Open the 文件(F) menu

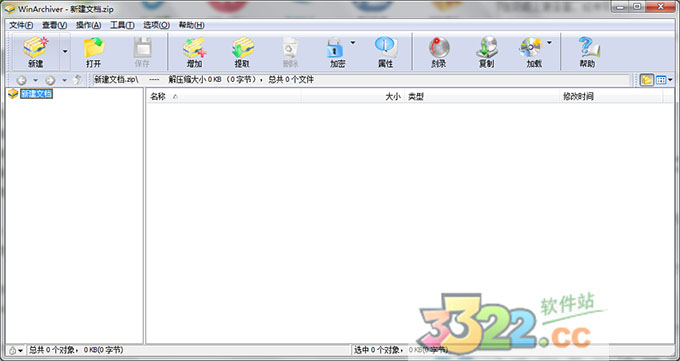21,25
